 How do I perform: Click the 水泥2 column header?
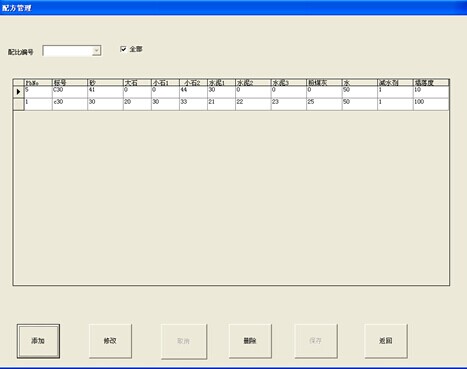253,83
